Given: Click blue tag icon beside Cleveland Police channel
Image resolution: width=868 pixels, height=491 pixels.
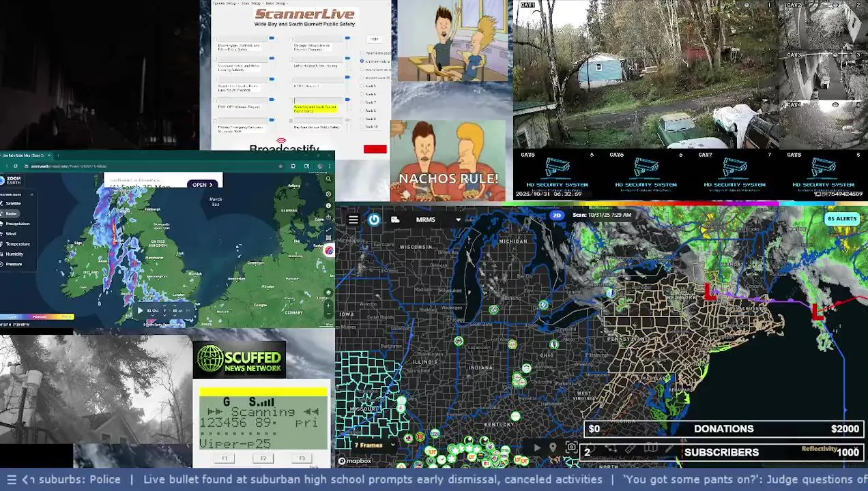Looking at the screenshot, I should (x=272, y=58).
